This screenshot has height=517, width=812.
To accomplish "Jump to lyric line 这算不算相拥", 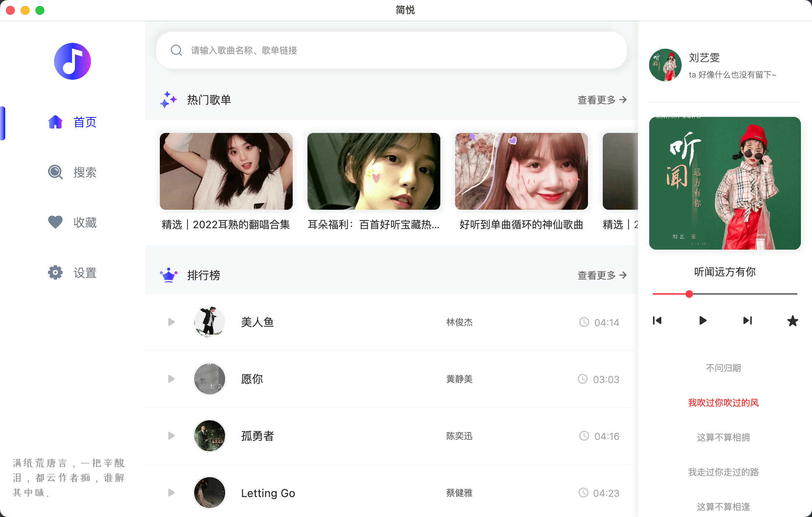I will point(723,438).
